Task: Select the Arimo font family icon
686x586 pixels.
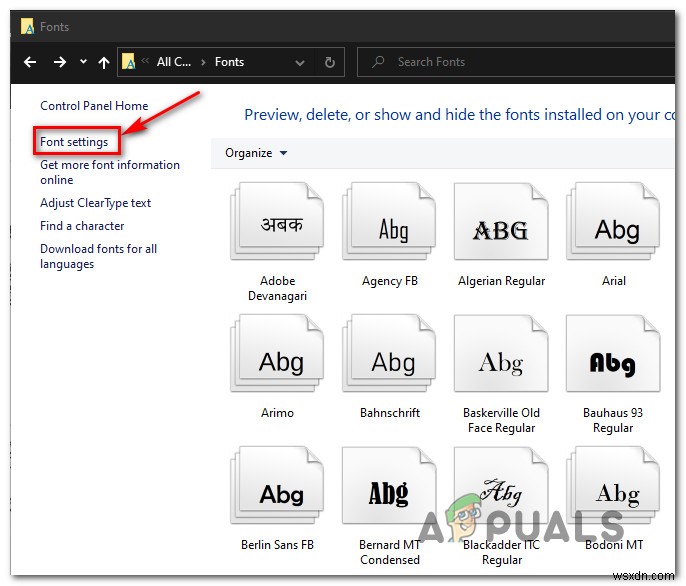Action: 277,354
